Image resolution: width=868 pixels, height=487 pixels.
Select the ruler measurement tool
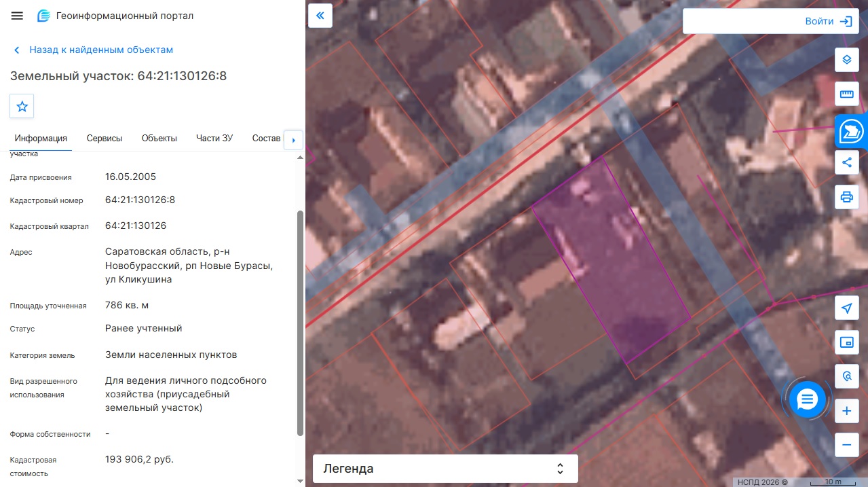point(846,94)
